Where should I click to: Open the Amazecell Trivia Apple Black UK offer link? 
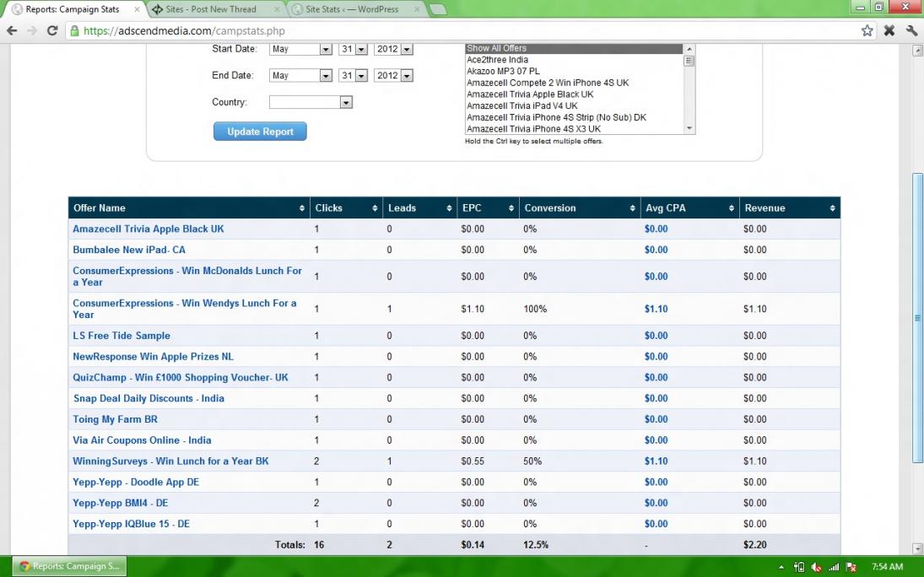(149, 229)
